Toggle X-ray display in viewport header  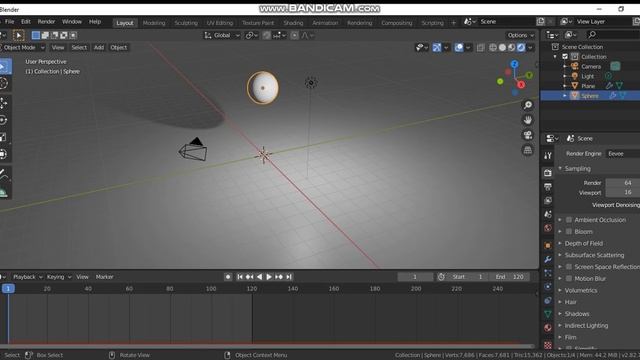pos(480,47)
